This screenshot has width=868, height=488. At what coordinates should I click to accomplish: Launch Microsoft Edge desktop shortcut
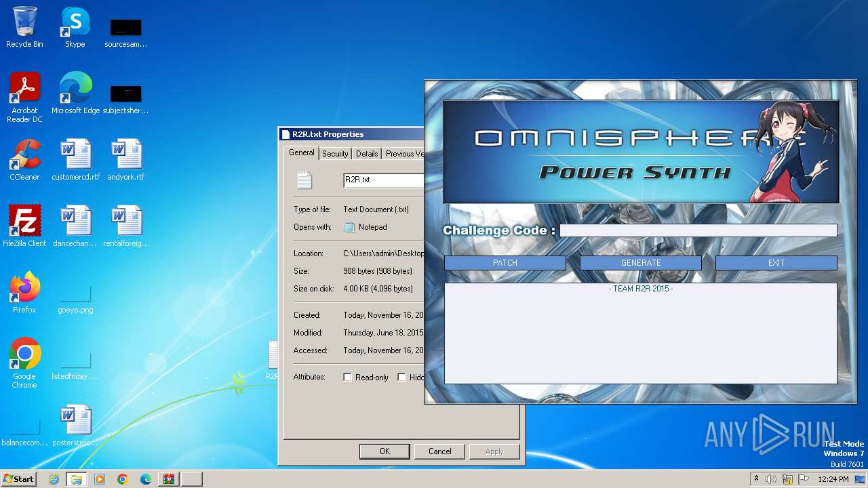click(75, 94)
